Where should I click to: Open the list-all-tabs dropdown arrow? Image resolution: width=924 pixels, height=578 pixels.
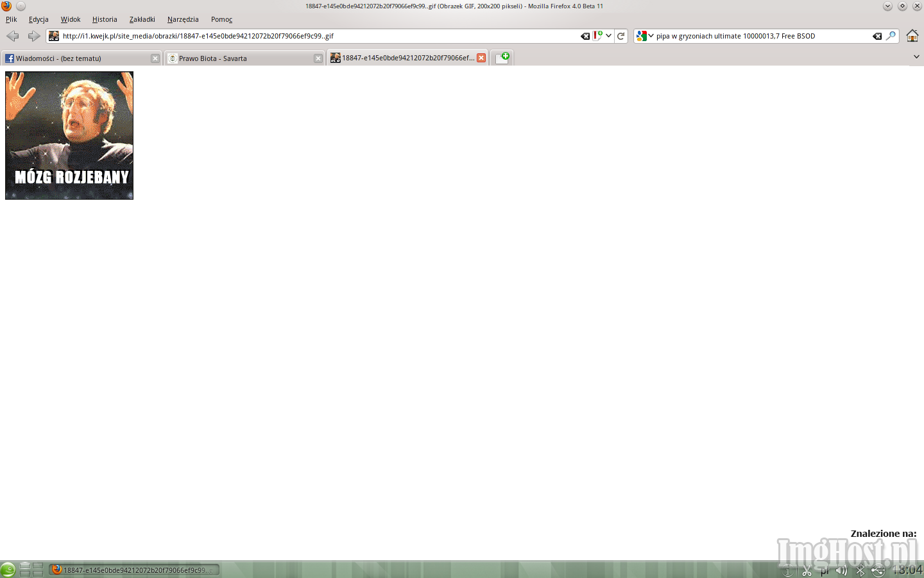click(x=916, y=57)
